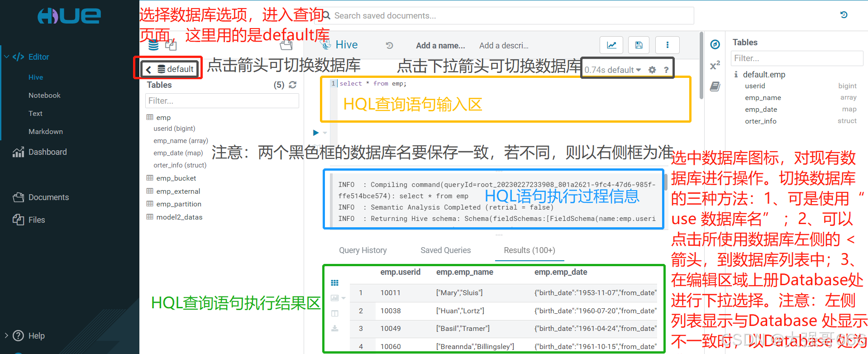Viewport: 868px width, 354px height.
Task: Open Documents in the sidebar
Action: (41, 197)
